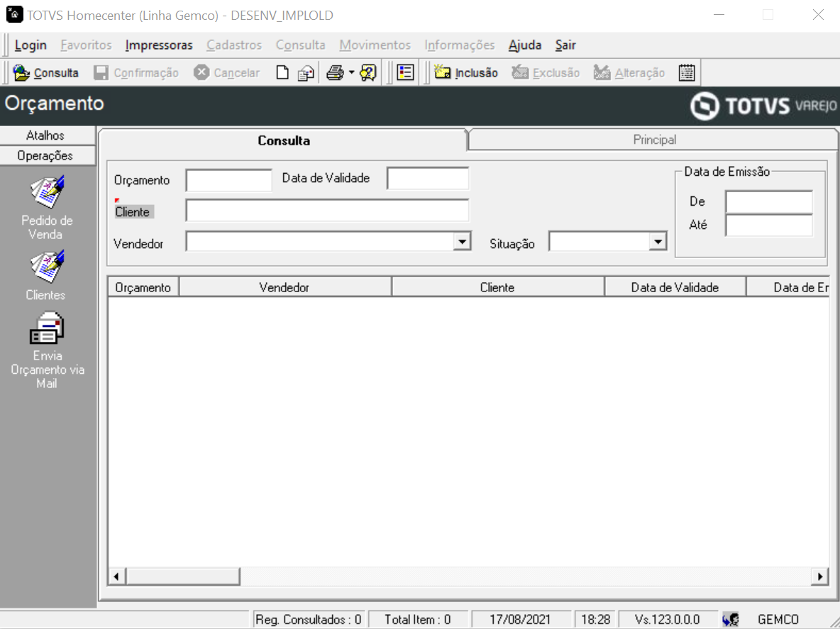Click the list view icon in toolbar

(406, 73)
